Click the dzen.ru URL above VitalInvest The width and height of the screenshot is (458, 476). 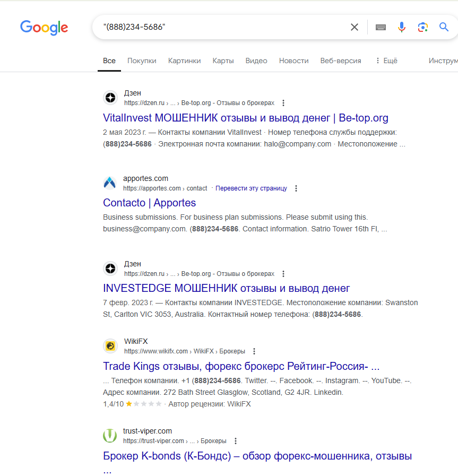199,103
